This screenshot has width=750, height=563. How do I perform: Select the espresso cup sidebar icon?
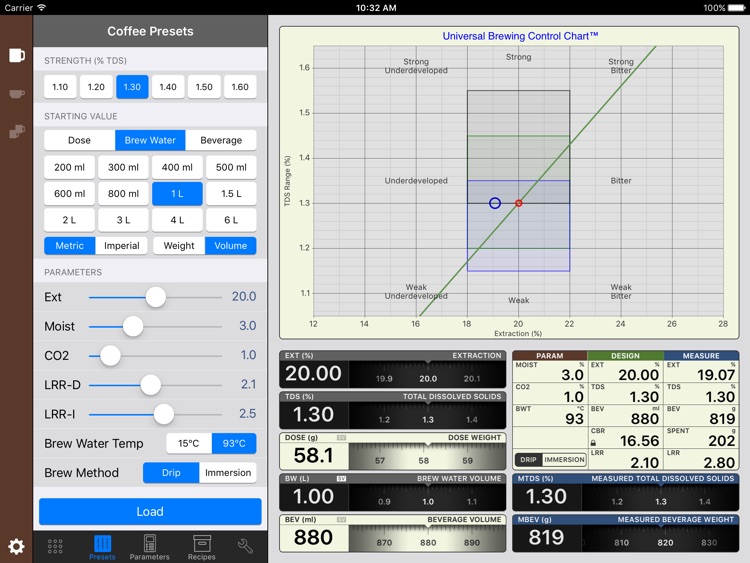click(17, 93)
